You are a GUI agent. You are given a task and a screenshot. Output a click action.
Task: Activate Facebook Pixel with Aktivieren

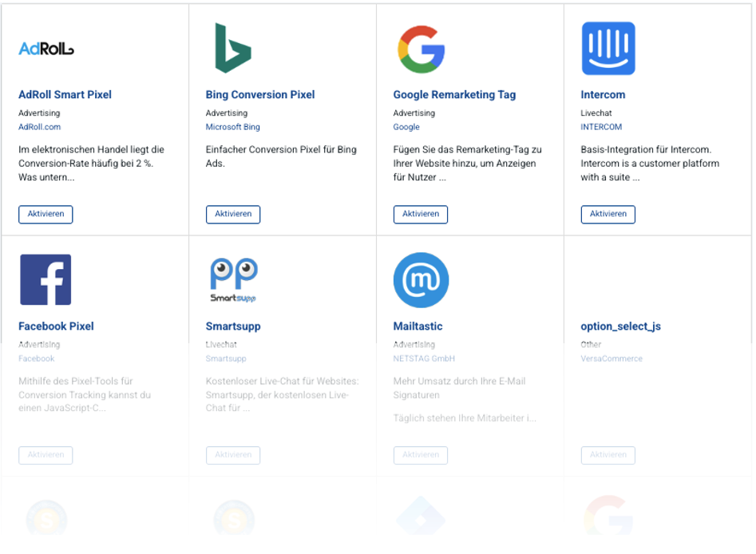pyautogui.click(x=46, y=455)
